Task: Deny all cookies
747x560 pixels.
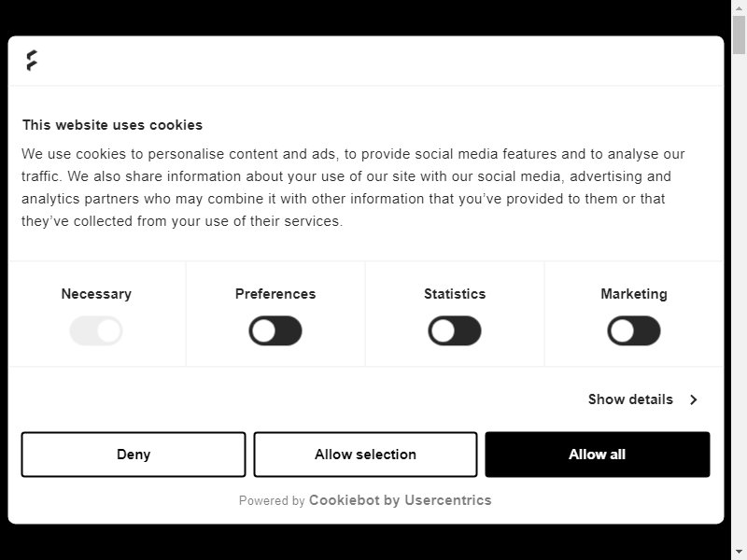Action: pos(134,455)
